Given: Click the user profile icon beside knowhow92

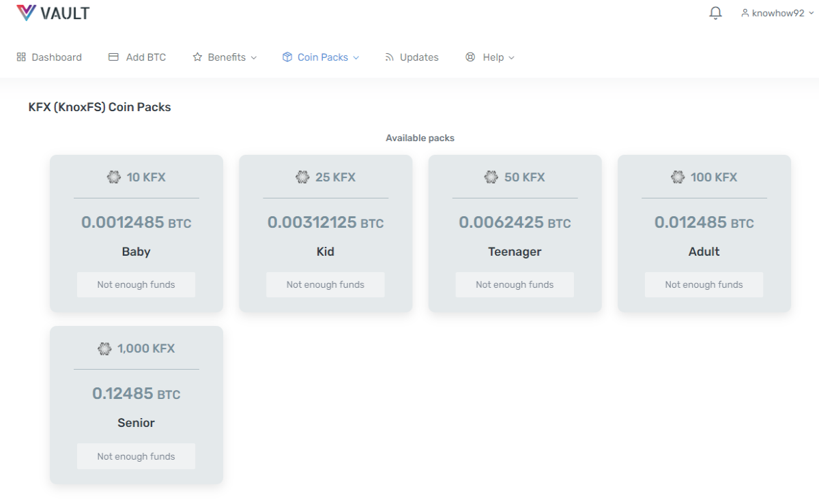Looking at the screenshot, I should coord(745,13).
